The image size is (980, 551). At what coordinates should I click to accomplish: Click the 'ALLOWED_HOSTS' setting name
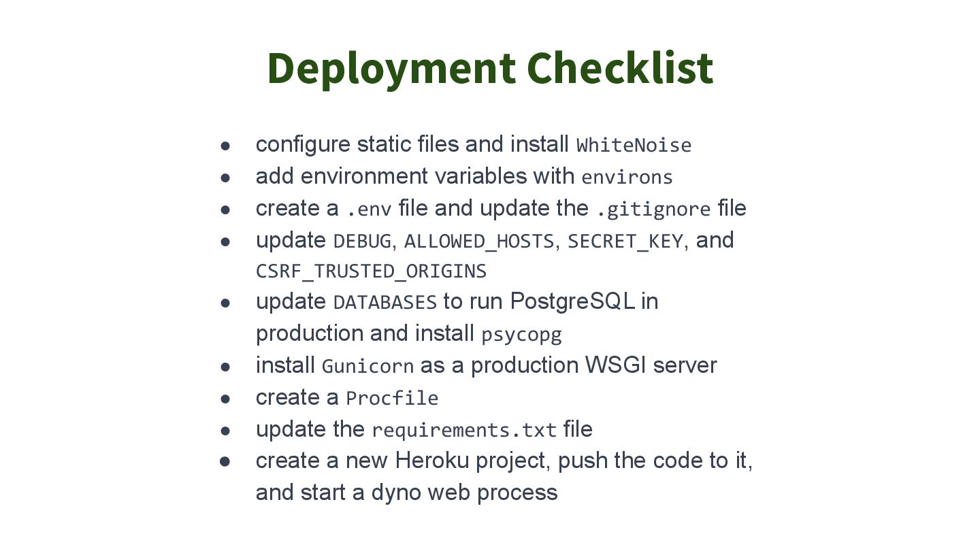coord(479,241)
